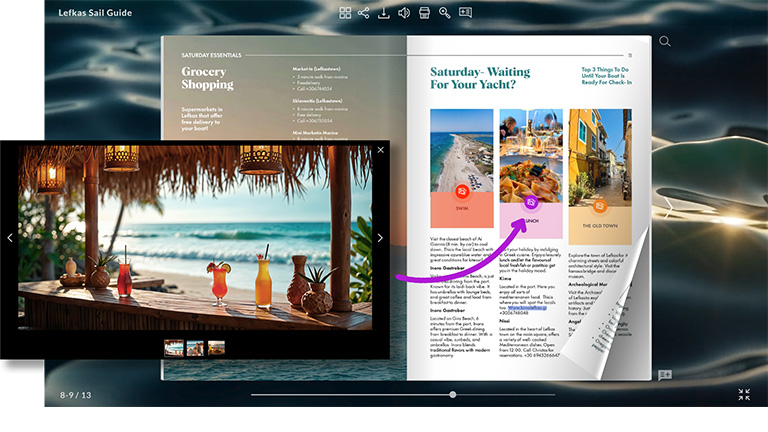Select the third gallery thumbnail
The height and width of the screenshot is (432, 768).
pyautogui.click(x=216, y=347)
